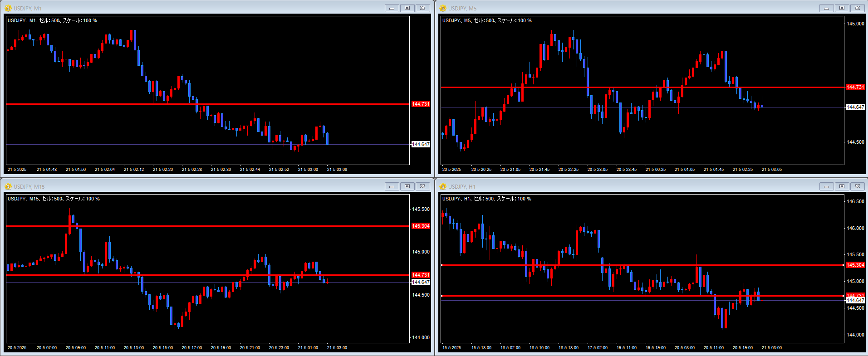Click the '20 5 11:00' time label in H1
This screenshot has width=868, height=356.
(x=714, y=348)
